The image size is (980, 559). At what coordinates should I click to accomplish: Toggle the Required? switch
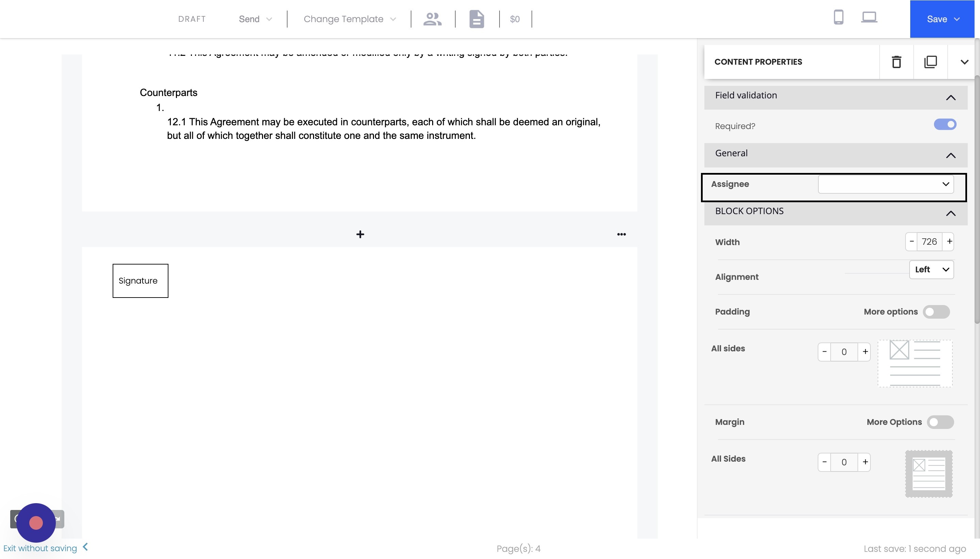point(945,124)
